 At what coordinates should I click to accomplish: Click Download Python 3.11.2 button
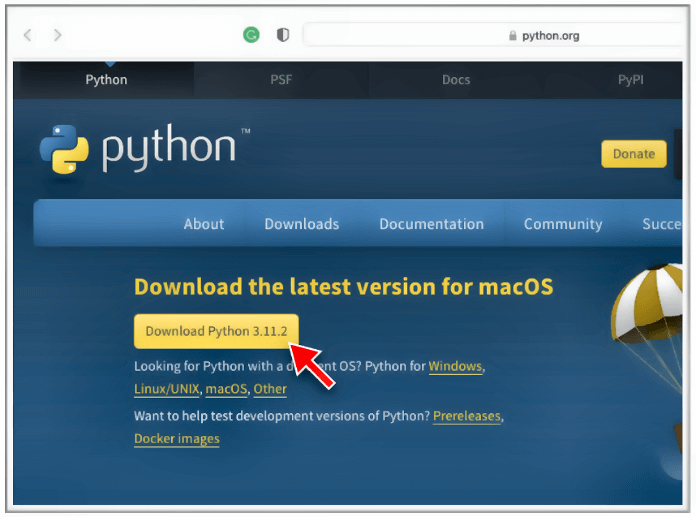216,331
